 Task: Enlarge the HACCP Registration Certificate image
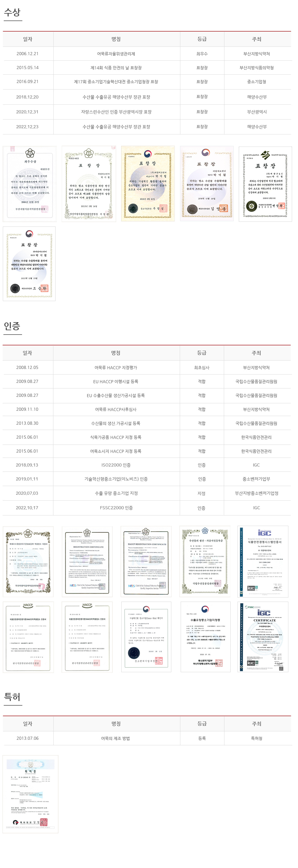click(x=146, y=561)
